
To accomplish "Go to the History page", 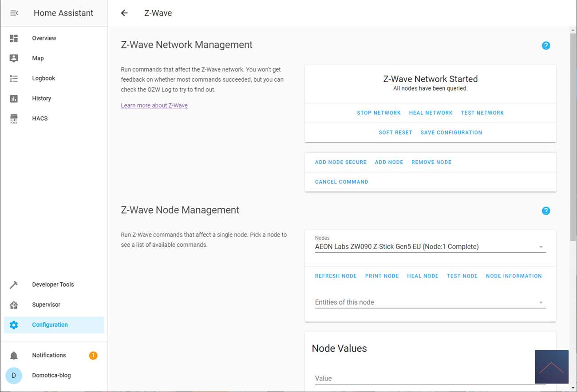I will pyautogui.click(x=41, y=98).
